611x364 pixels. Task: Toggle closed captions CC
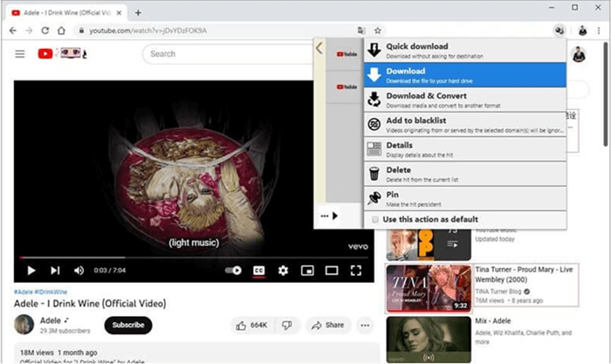(259, 271)
